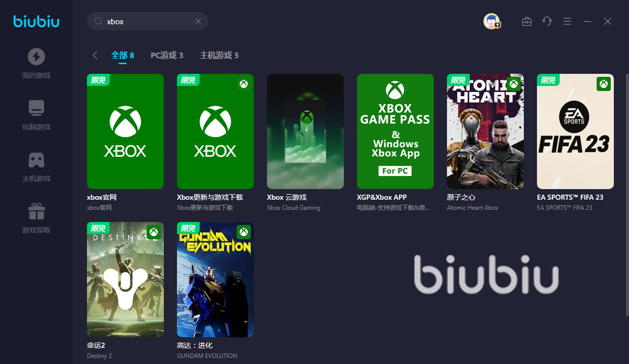Click the 高达：进化 title link
This screenshot has height=364, width=629.
[x=195, y=345]
